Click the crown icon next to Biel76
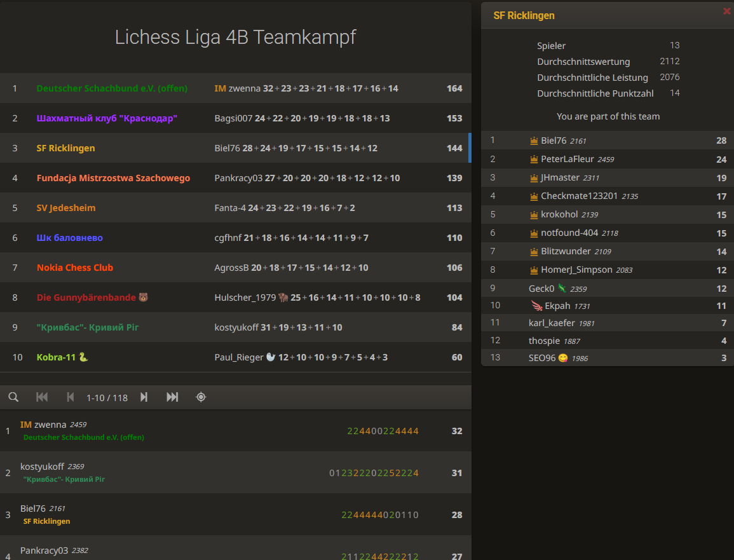The width and height of the screenshot is (734, 560). (x=534, y=141)
